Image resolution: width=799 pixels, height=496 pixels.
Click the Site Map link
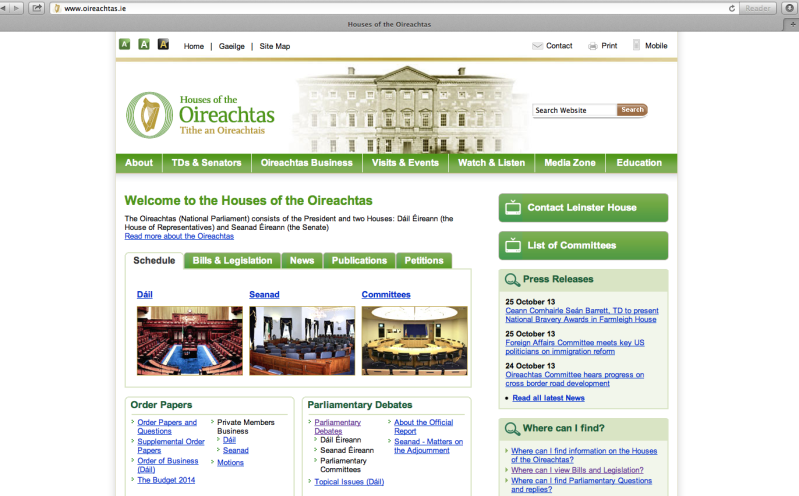(275, 46)
